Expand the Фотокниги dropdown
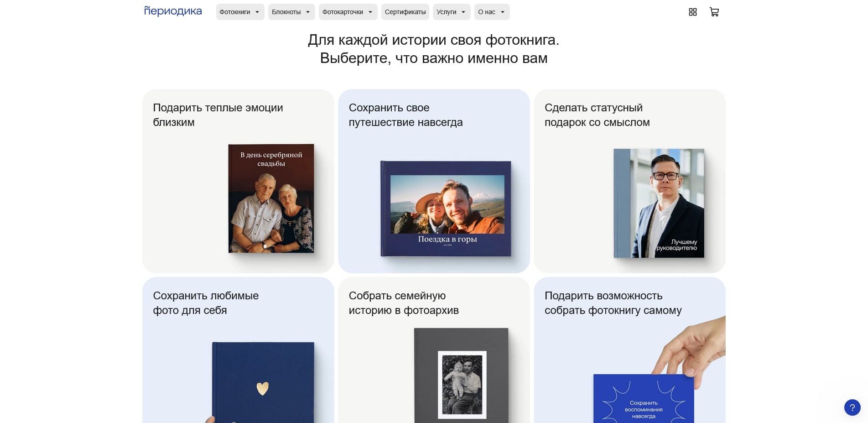Viewport: 868px width, 423px height. click(x=239, y=12)
